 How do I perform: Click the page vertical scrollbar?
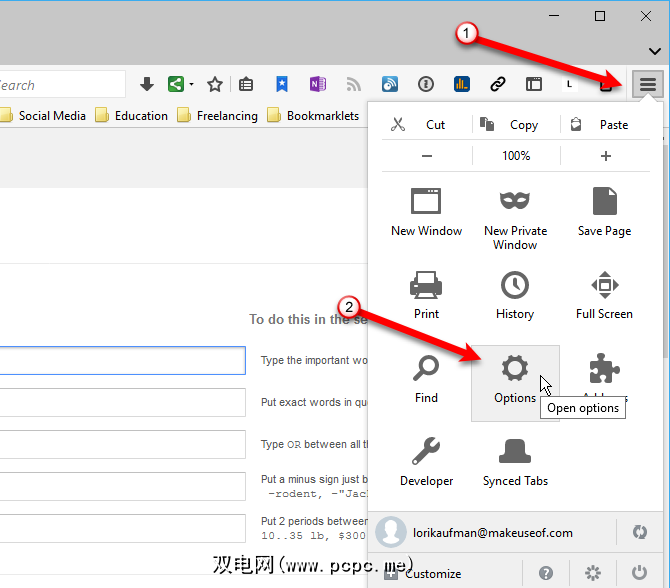[666, 252]
